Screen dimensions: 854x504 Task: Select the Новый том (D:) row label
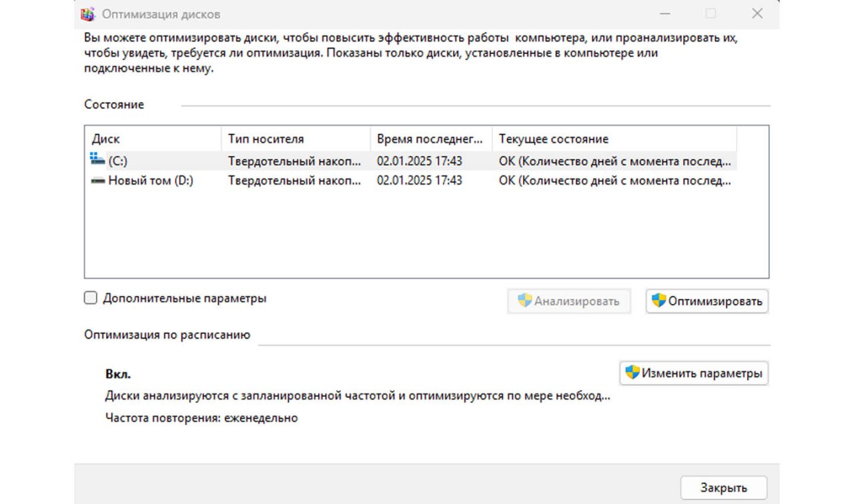point(151,181)
